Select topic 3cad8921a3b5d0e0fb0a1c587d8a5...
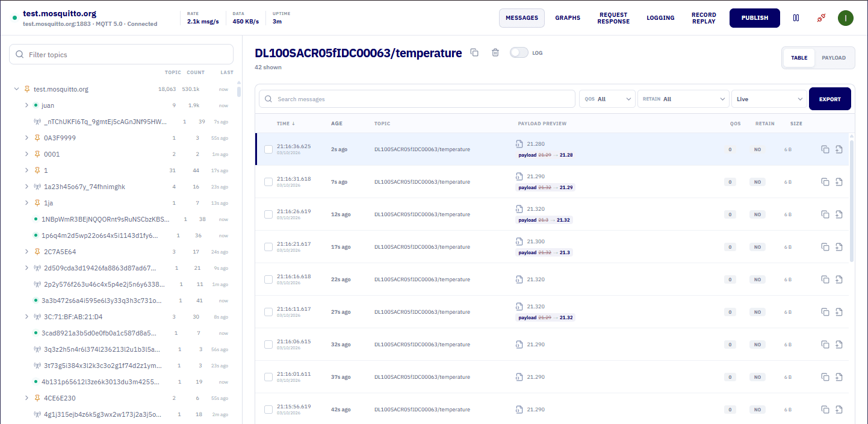Screen dimensions: 868x424 tap(99, 333)
